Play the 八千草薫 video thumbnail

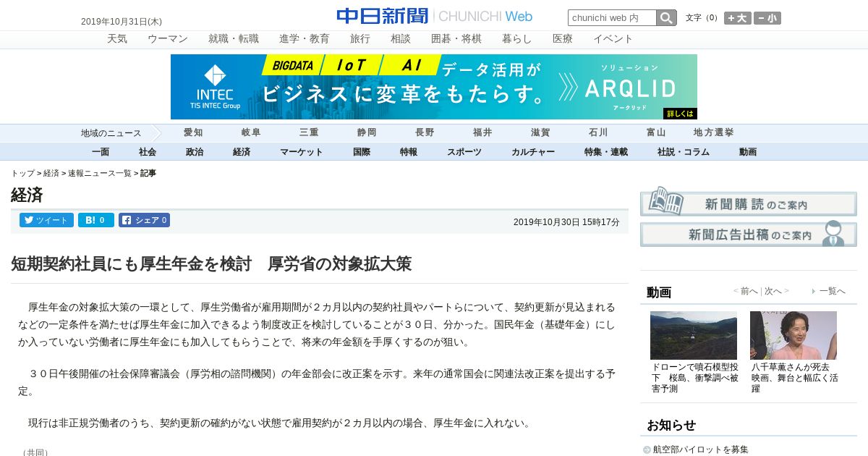tap(793, 335)
